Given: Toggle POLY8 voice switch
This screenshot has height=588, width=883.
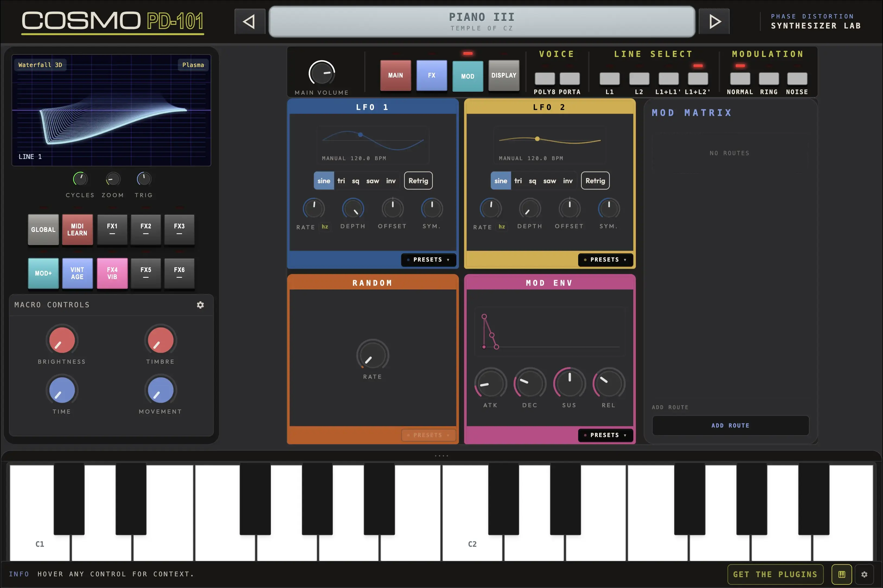Looking at the screenshot, I should 545,79.
